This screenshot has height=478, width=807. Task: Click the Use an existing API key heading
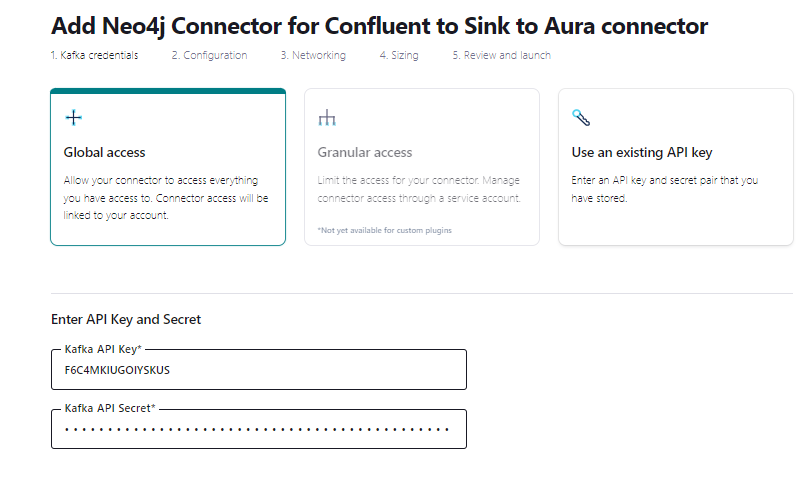(641, 153)
